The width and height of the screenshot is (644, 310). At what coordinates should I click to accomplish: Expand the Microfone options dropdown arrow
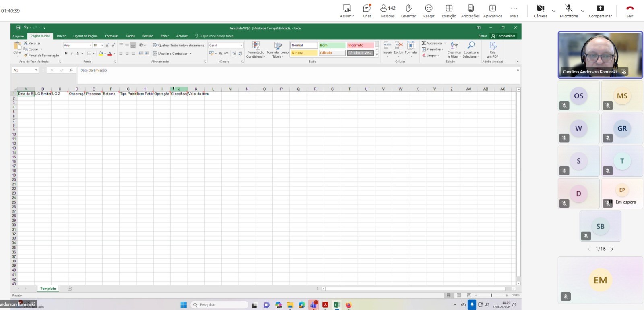pyautogui.click(x=582, y=11)
